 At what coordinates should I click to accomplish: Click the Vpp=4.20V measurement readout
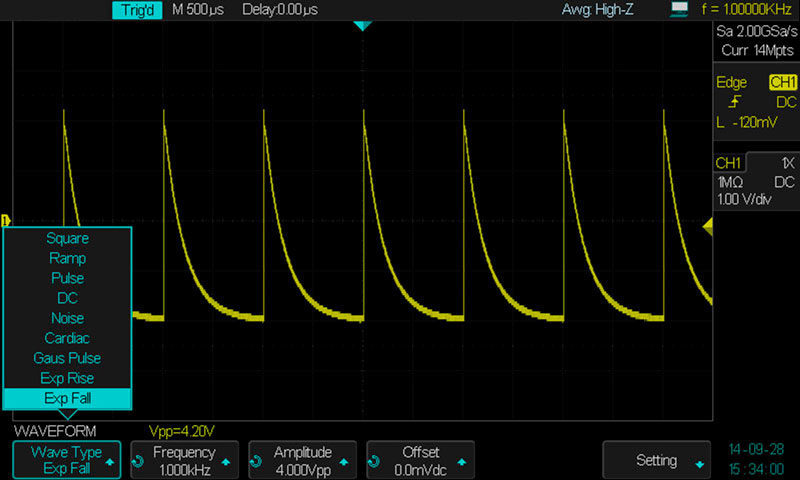coord(182,432)
